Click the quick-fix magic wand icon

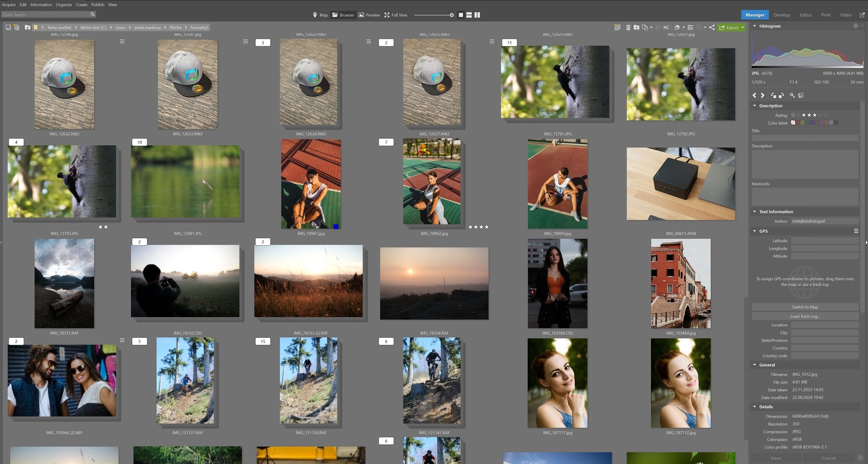click(792, 95)
